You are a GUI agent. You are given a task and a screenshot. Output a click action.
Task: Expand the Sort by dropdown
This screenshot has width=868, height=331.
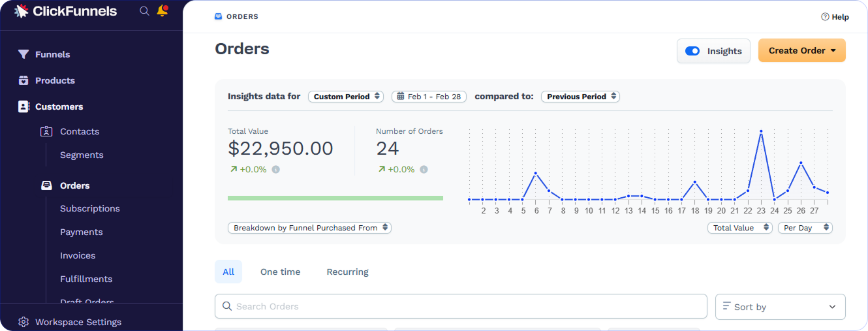781,307
